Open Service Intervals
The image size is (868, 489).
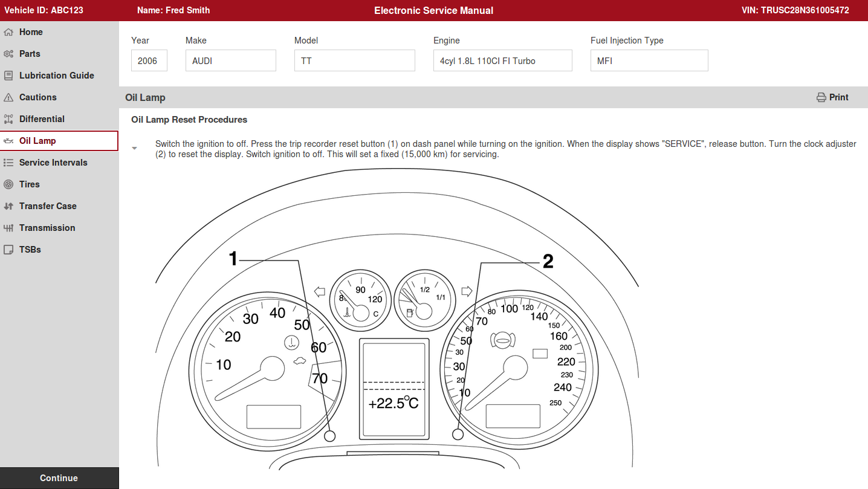pyautogui.click(x=59, y=163)
